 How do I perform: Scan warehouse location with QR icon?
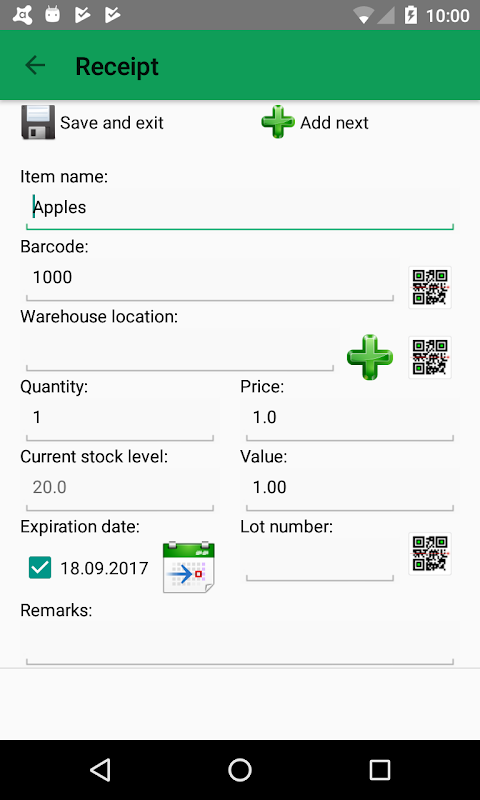[x=430, y=357]
